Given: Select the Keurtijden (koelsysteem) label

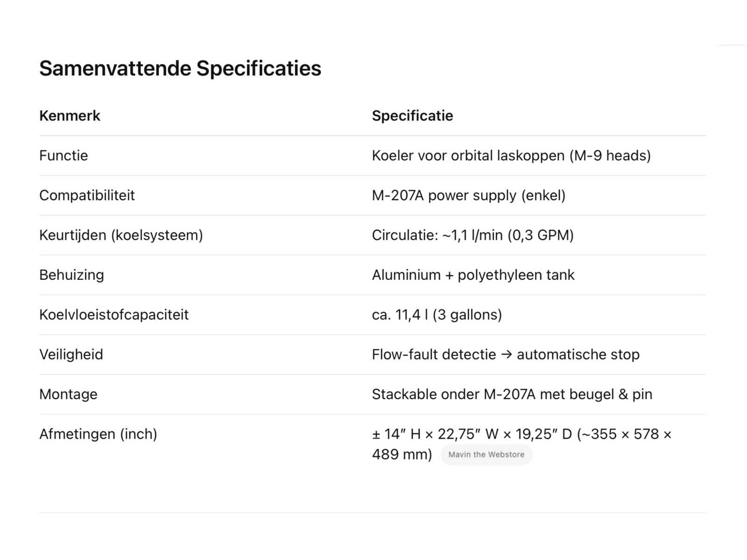Looking at the screenshot, I should [121, 235].
